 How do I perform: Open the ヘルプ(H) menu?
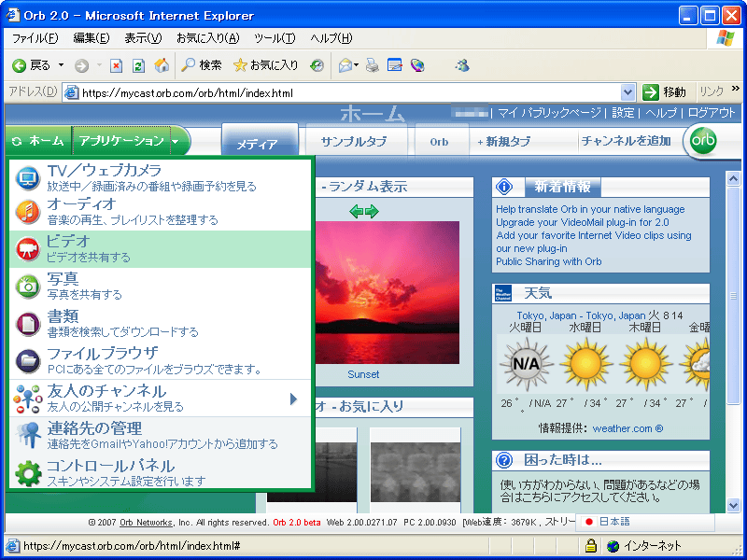331,38
